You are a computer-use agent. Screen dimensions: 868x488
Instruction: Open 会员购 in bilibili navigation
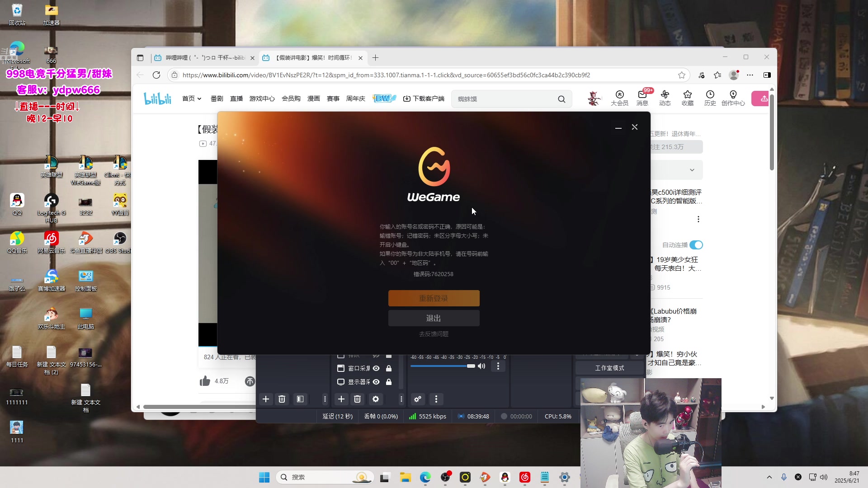click(291, 99)
